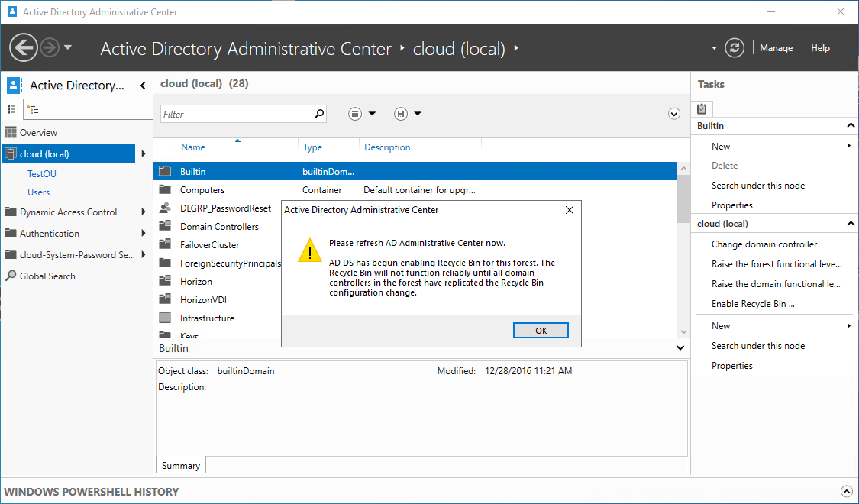Click the refresh icon in the header

click(734, 48)
